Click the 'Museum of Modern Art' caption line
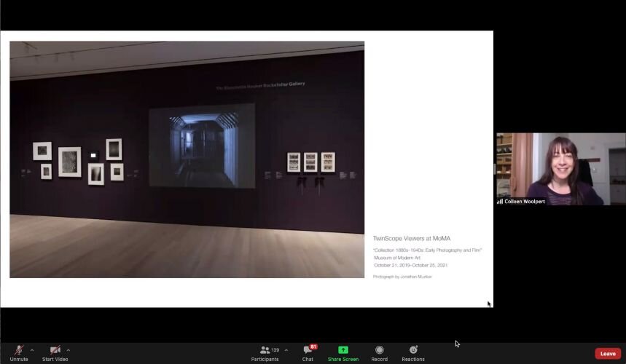The height and width of the screenshot is (364, 626). (x=397, y=258)
